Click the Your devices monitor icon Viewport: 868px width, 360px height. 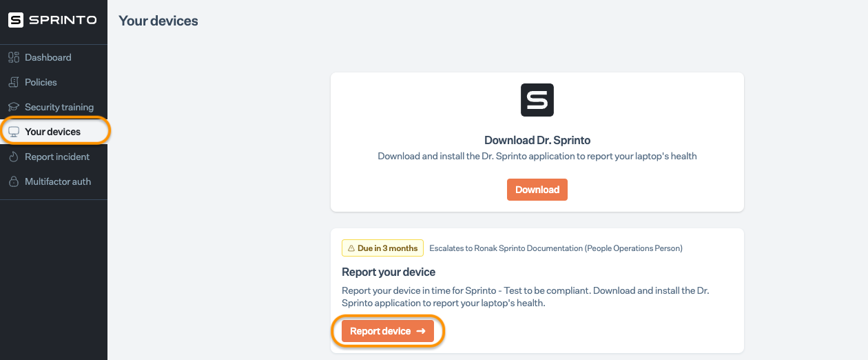13,132
